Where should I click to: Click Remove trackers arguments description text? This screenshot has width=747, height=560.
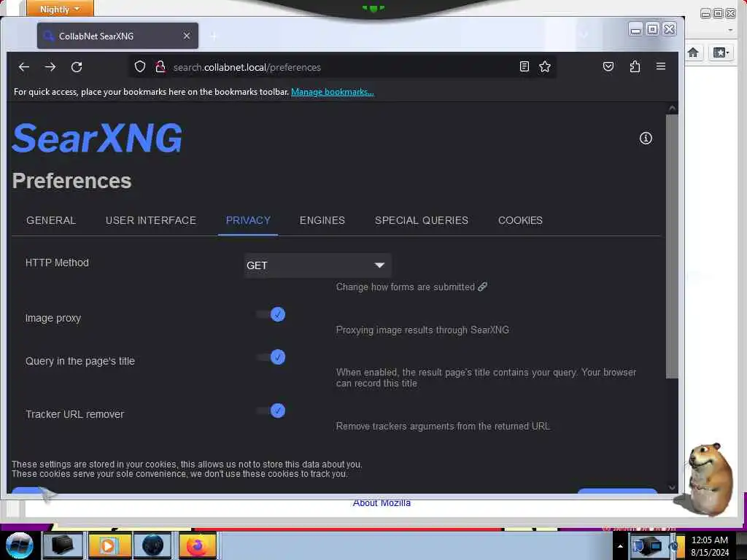tap(443, 426)
